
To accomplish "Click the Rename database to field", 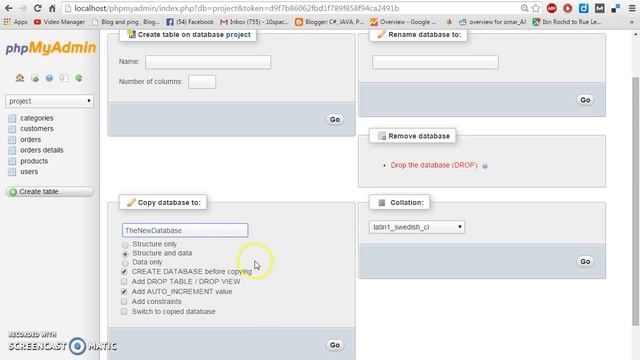I will tap(435, 62).
